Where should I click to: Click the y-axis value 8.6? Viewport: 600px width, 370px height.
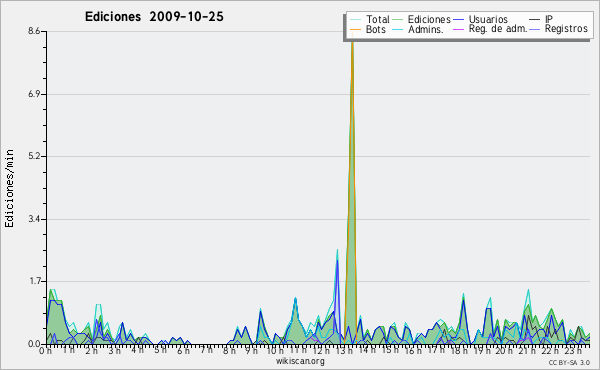pos(34,31)
